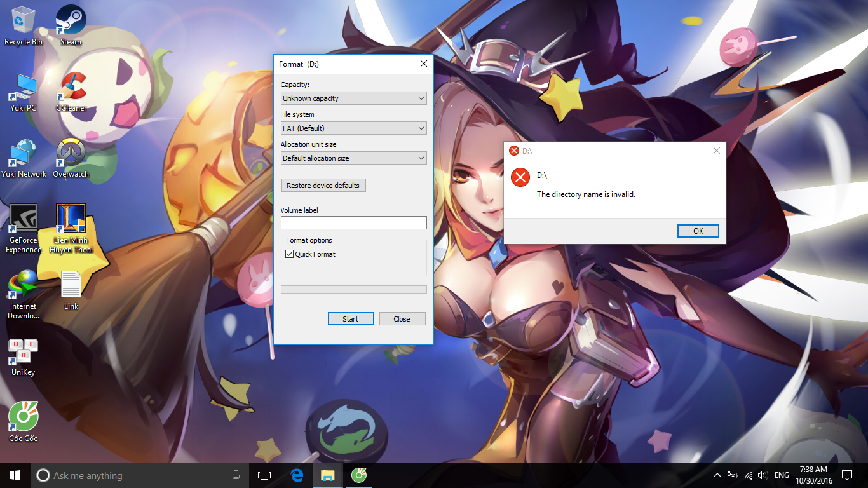The image size is (868, 488).
Task: Select the GeForce Experience icon
Action: click(x=24, y=228)
